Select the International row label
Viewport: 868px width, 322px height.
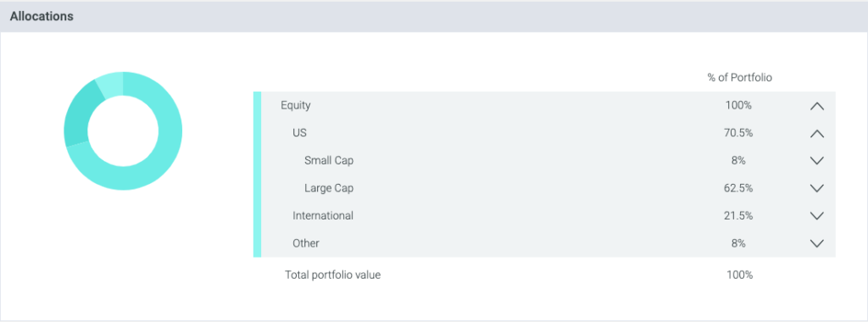(323, 215)
